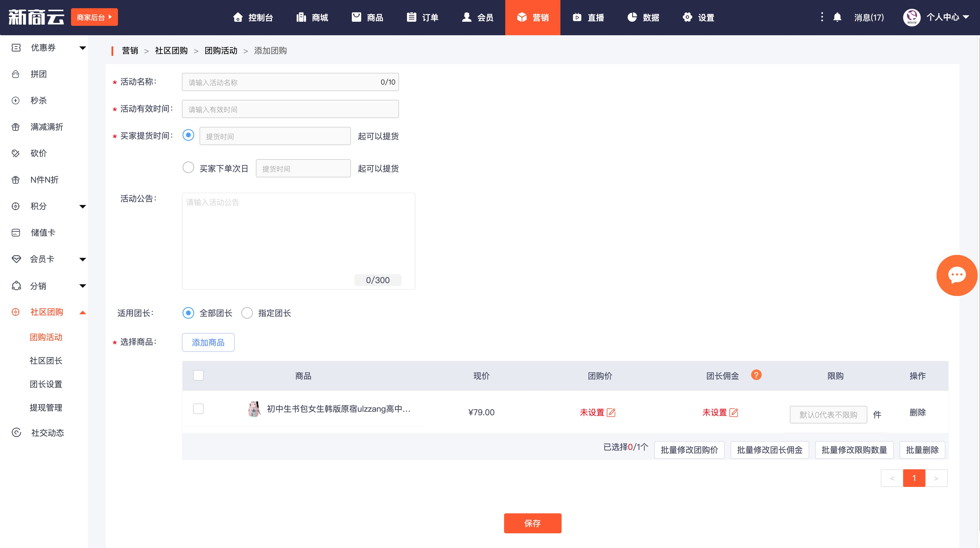Expand the 会员卡 sidebar submenu arrow

pos(82,260)
